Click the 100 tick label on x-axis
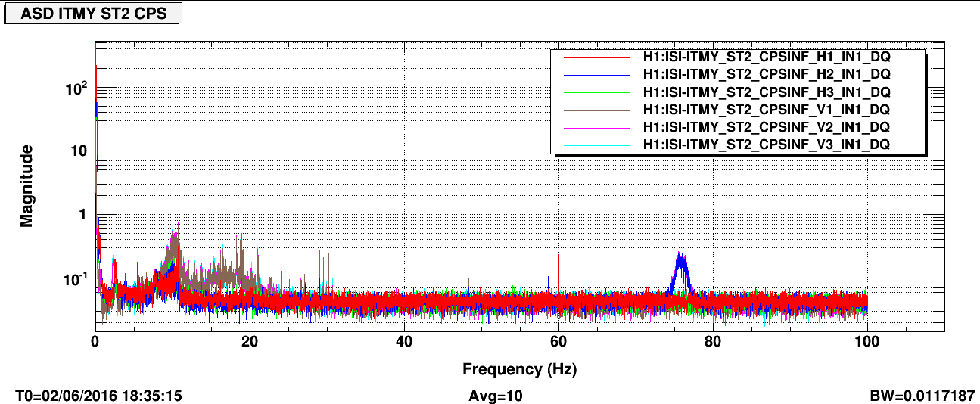Screen dimensions: 980x404 coord(866,343)
